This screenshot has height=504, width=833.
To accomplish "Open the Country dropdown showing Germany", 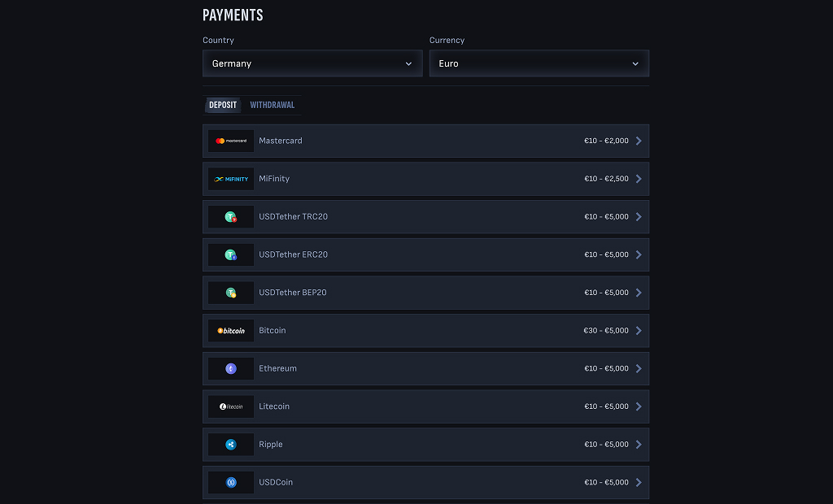I will (x=312, y=63).
